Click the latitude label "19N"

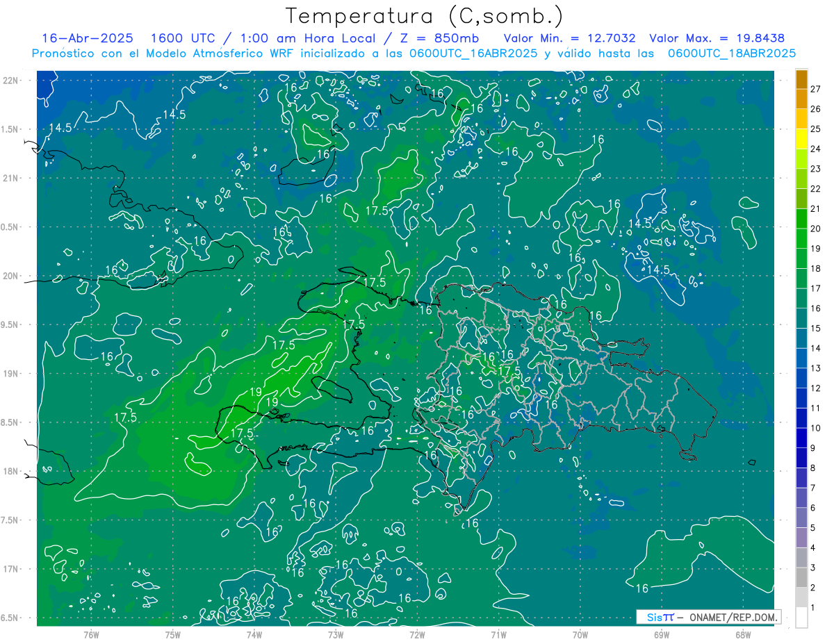click(x=10, y=374)
